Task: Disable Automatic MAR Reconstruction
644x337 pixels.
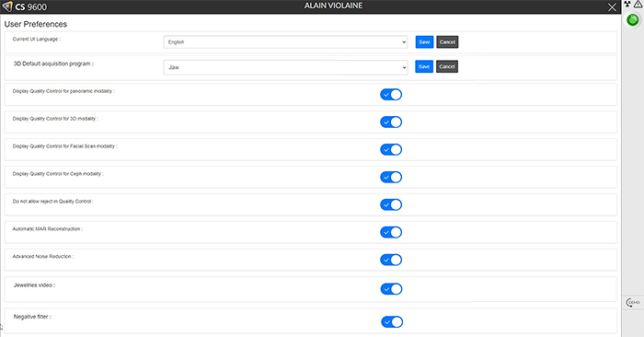Action: 391,232
